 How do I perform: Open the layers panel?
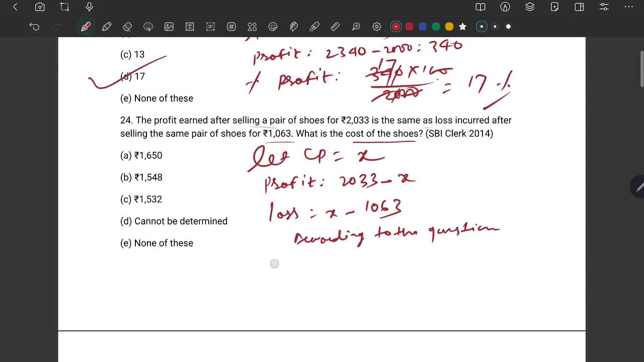tap(530, 7)
